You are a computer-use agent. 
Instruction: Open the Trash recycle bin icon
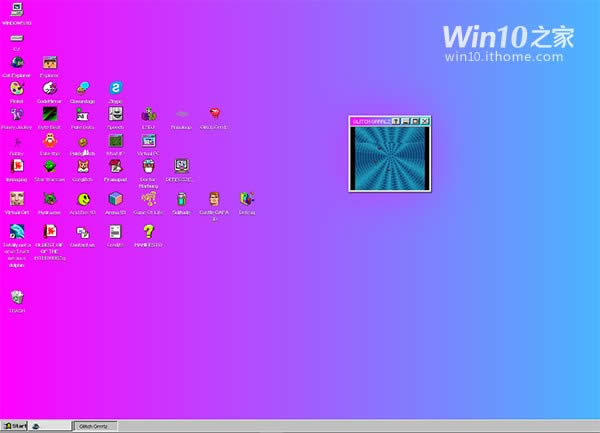(x=16, y=297)
